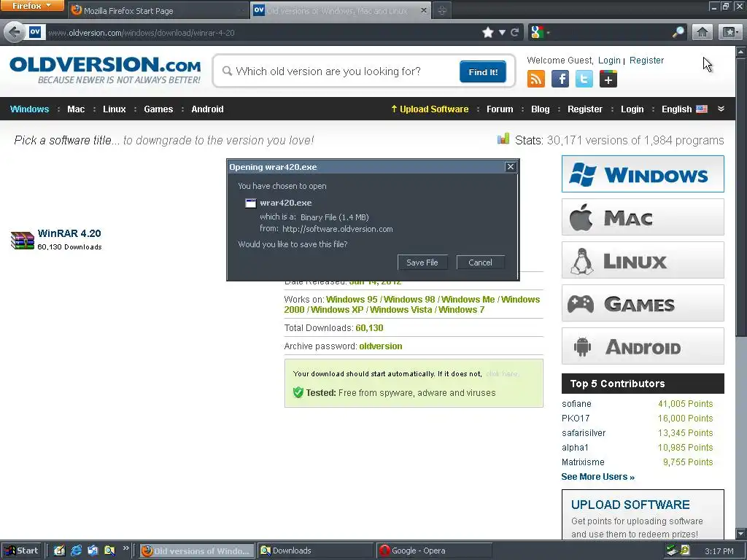Screen dimensions: 747x560
Task: Click the Outlook Express quick launch icon
Action: [x=93, y=551]
